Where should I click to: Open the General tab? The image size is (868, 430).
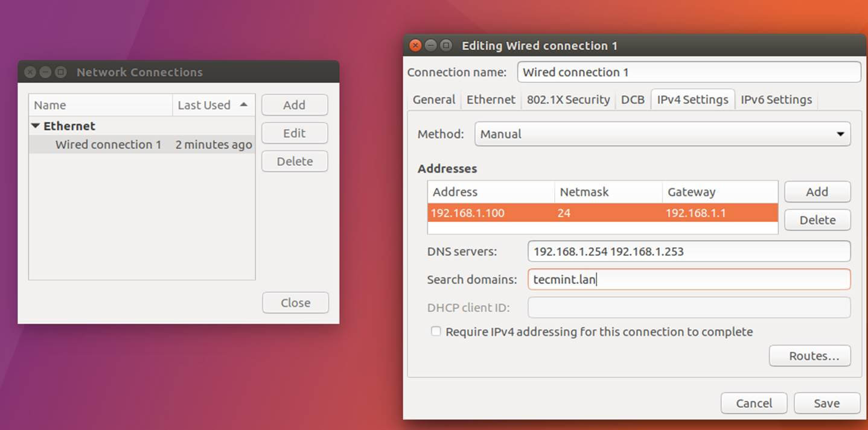[433, 100]
